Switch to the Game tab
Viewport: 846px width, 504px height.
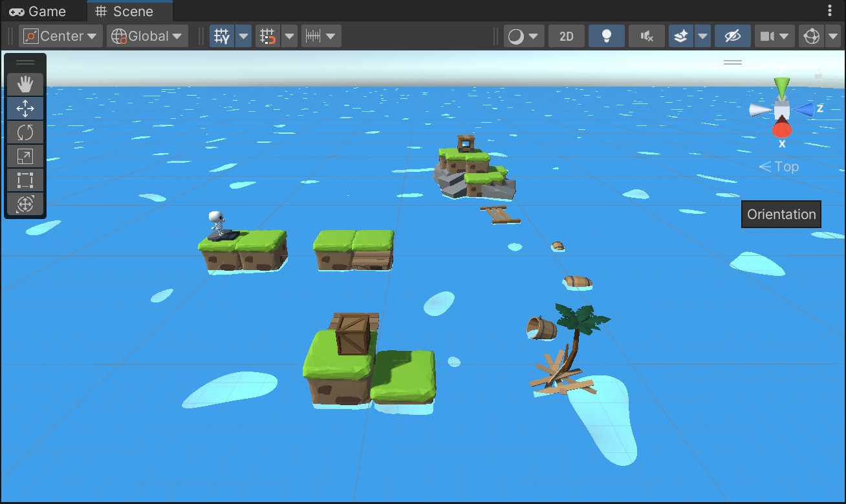[38, 11]
